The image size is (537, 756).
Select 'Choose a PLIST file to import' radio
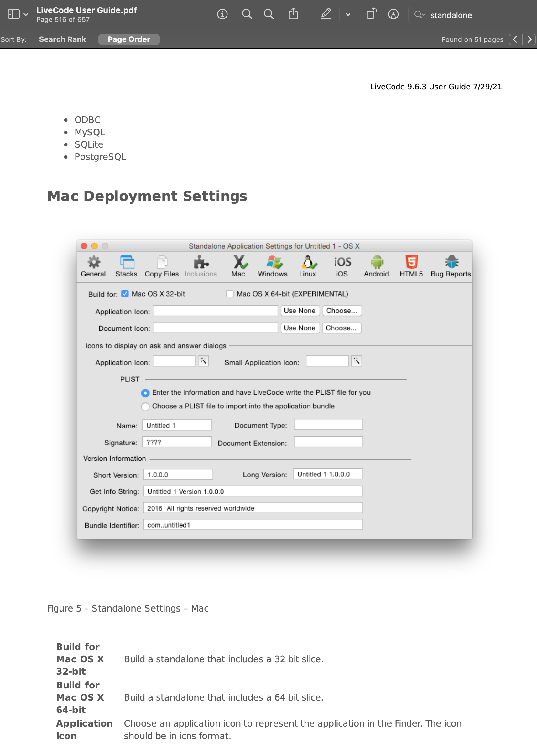click(145, 407)
